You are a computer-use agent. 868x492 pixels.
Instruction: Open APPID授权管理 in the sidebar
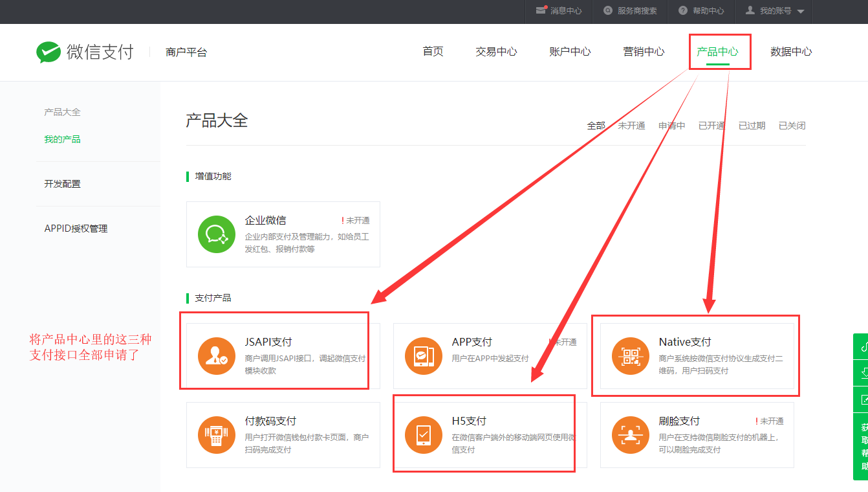pos(76,229)
